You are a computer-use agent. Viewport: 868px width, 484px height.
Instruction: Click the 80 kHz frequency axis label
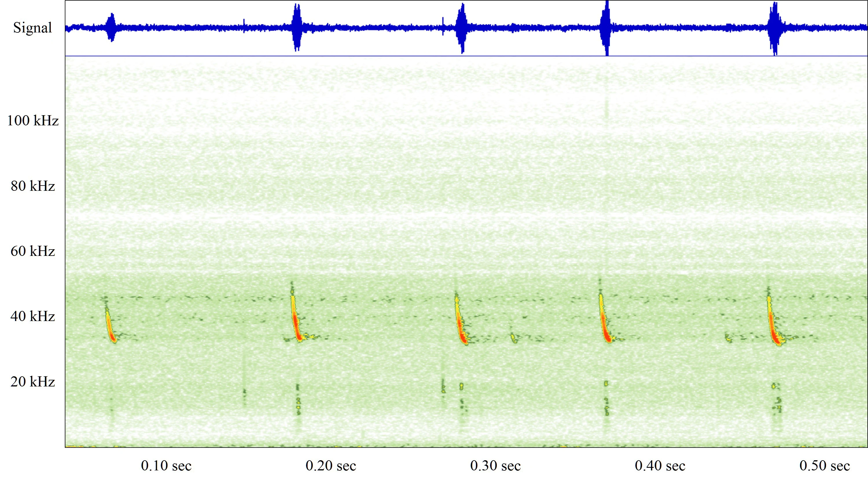(x=33, y=186)
